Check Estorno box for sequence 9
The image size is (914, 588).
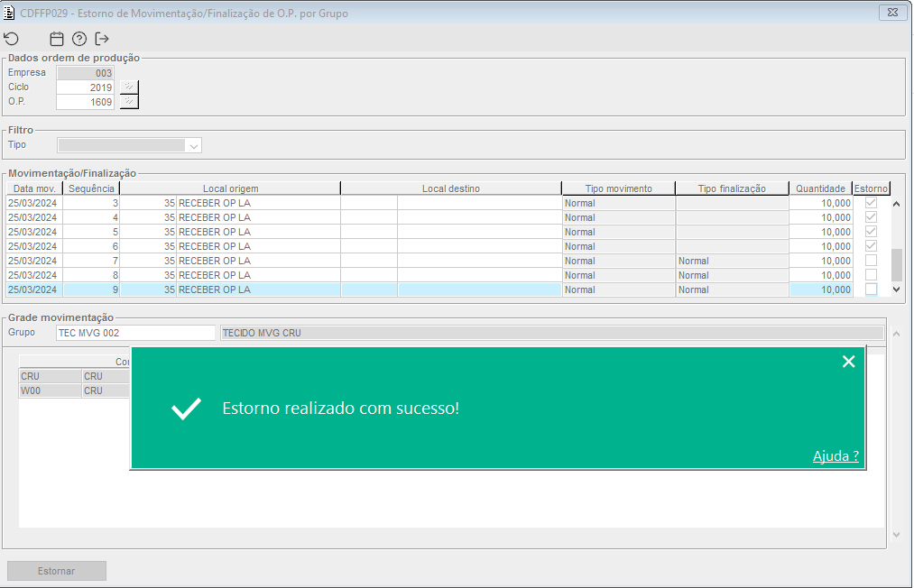pyautogui.click(x=871, y=289)
